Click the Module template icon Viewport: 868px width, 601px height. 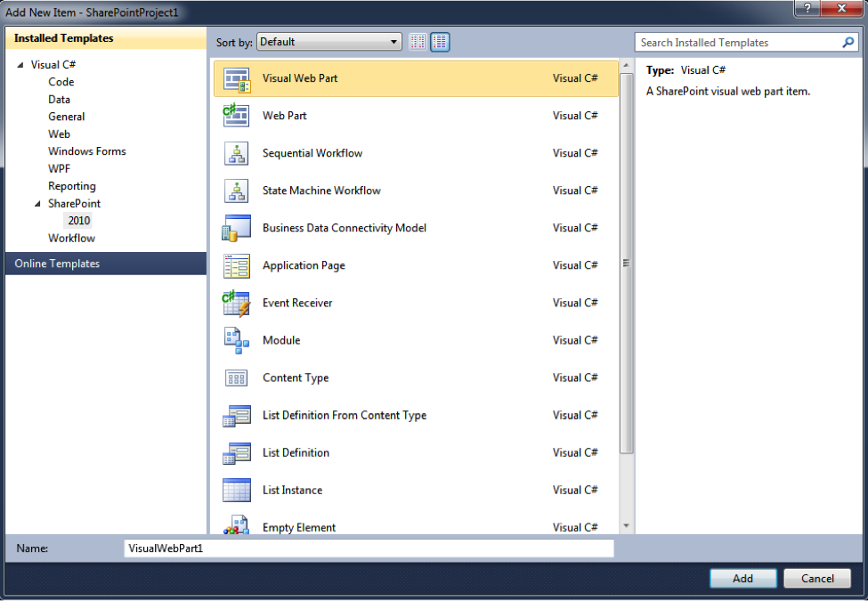[237, 340]
